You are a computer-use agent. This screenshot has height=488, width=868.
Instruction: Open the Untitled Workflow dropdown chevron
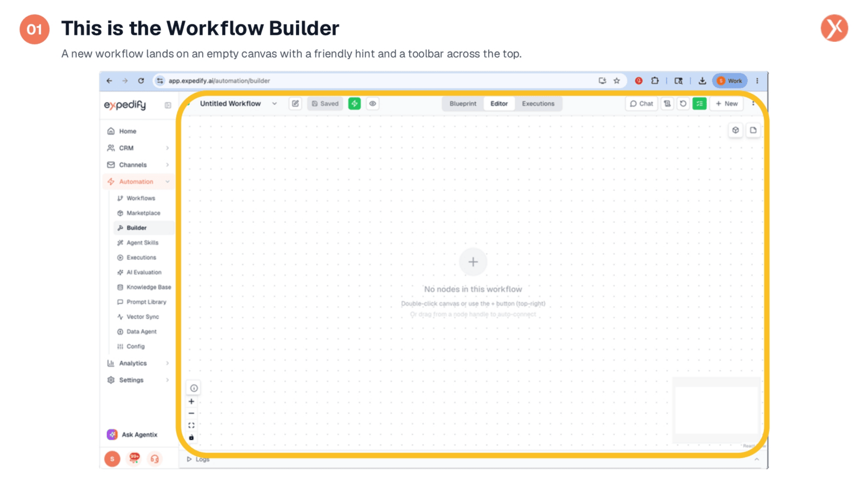[275, 104]
